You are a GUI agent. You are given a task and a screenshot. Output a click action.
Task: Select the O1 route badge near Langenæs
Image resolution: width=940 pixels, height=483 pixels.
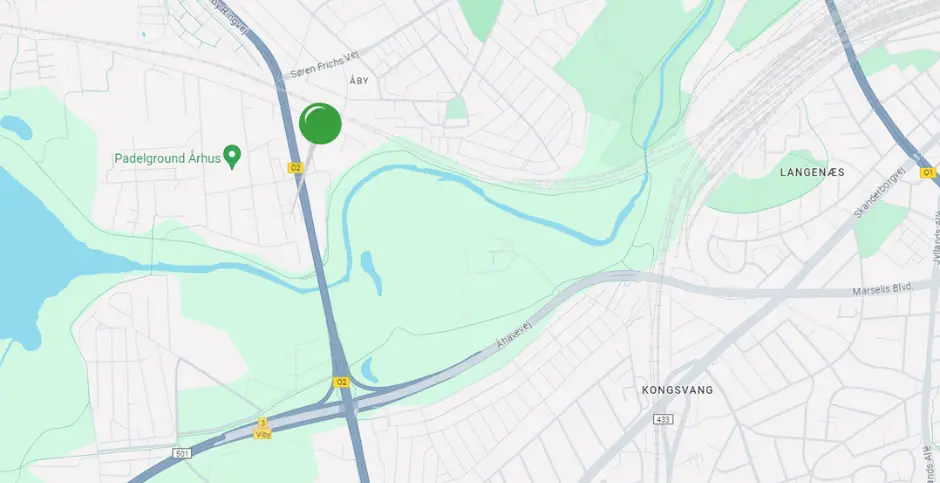click(x=927, y=173)
